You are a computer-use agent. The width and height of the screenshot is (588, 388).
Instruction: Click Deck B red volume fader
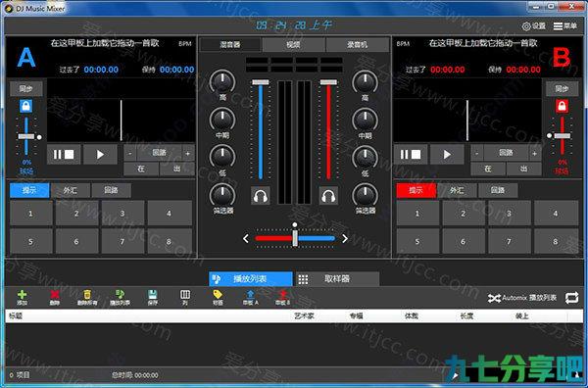click(x=328, y=82)
